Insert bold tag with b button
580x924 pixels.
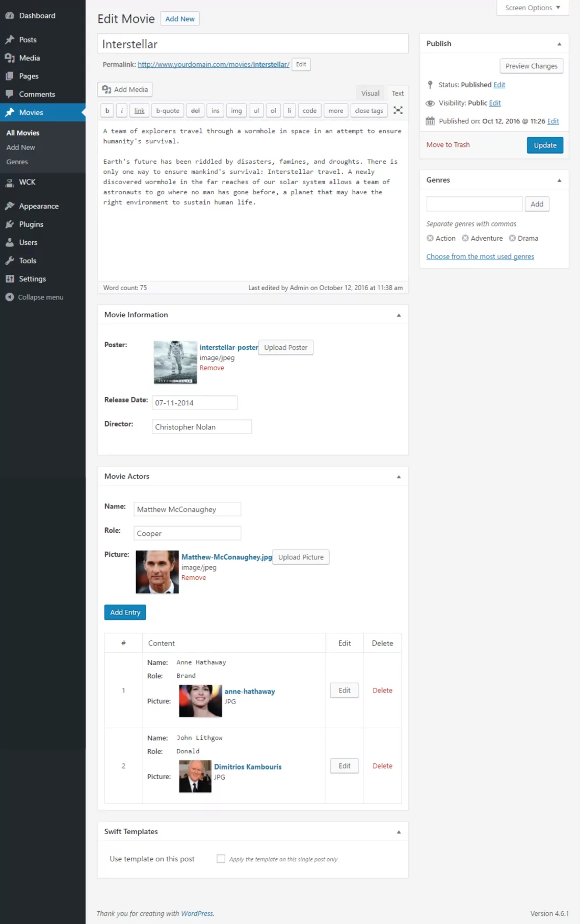coord(107,111)
